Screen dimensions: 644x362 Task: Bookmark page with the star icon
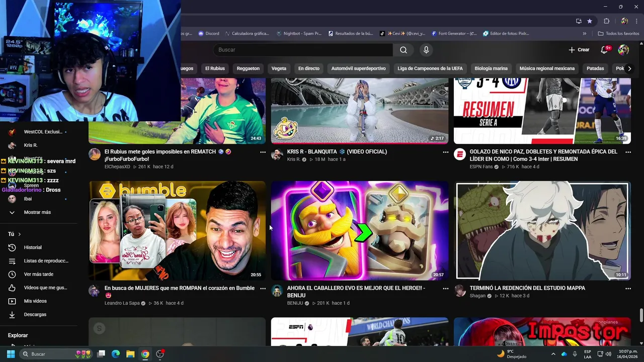pos(590,21)
